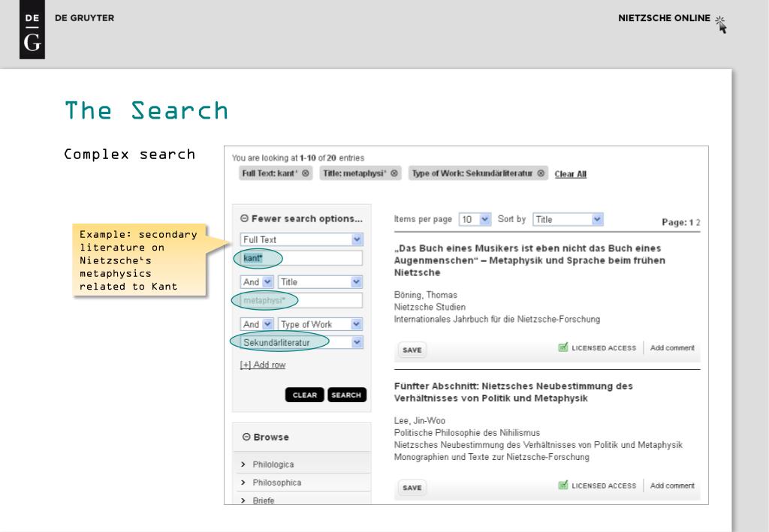Open the Title field dropdown
Viewport: 769px width, 532px height.
coord(320,282)
